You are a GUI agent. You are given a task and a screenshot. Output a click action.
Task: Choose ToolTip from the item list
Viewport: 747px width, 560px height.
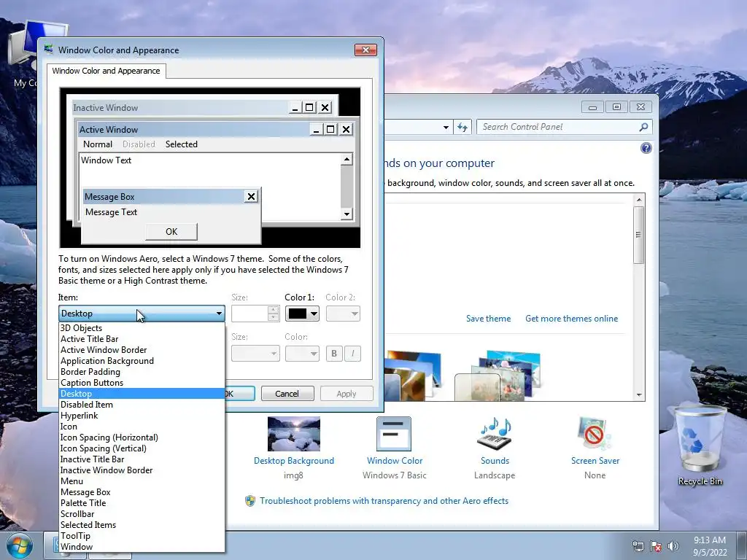click(x=142, y=536)
